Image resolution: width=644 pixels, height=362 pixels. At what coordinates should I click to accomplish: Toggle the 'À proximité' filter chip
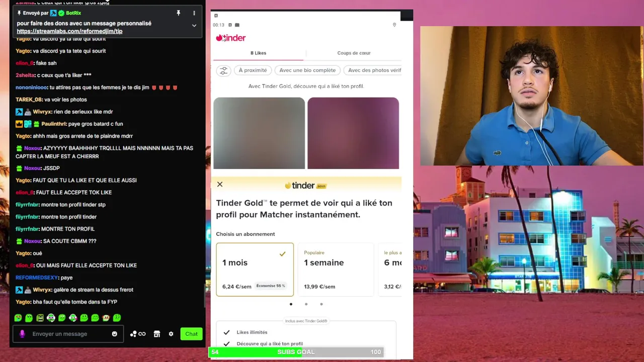tap(253, 70)
